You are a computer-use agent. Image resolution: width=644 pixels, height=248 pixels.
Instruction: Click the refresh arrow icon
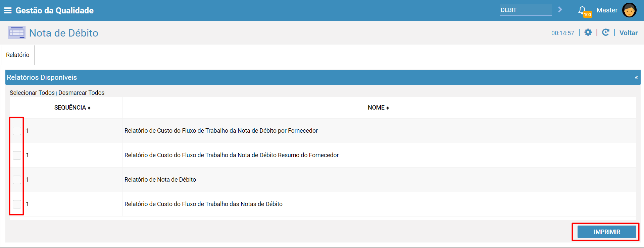click(x=605, y=33)
